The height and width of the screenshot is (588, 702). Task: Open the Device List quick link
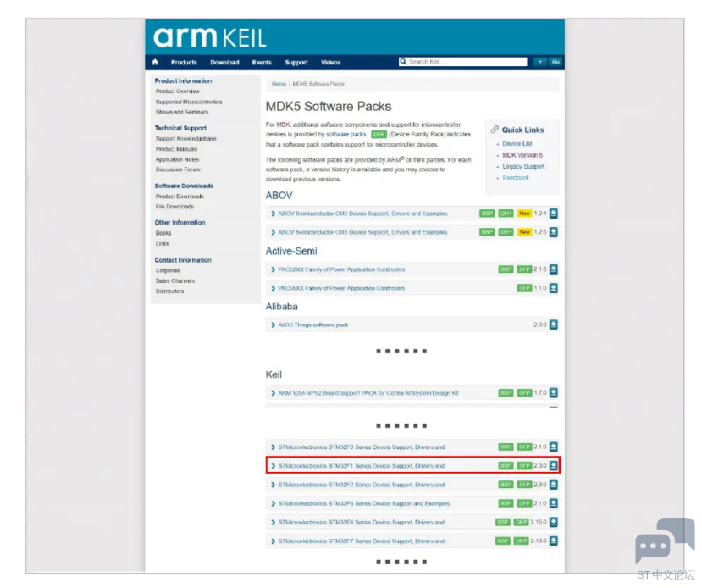(x=517, y=144)
